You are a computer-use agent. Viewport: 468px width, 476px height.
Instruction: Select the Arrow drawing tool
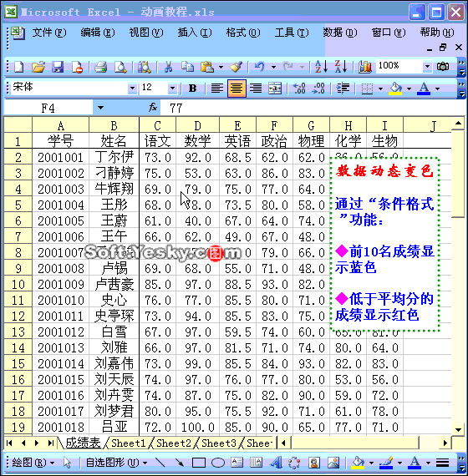click(x=180, y=463)
